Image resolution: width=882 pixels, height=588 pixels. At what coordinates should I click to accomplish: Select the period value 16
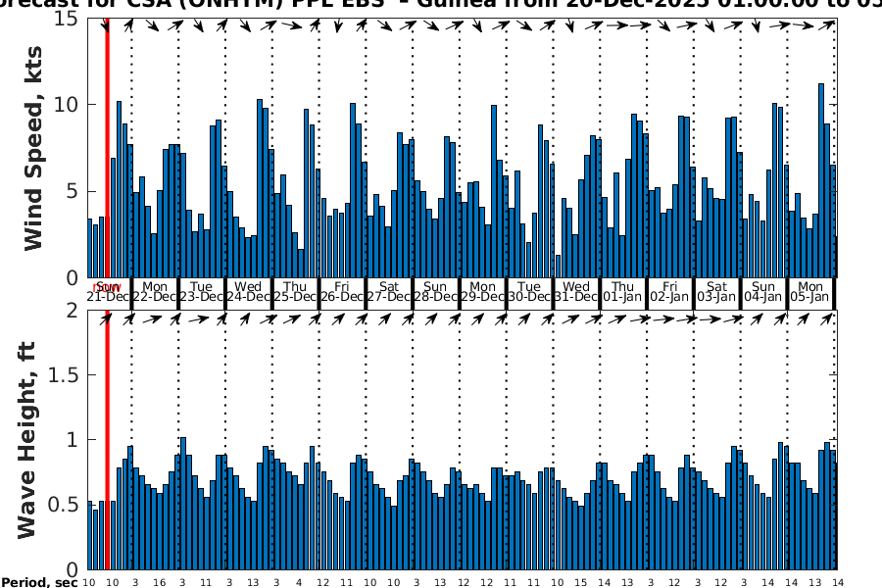click(159, 582)
